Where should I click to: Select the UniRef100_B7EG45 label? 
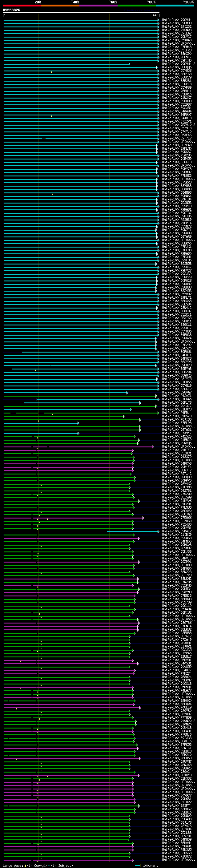177,399
